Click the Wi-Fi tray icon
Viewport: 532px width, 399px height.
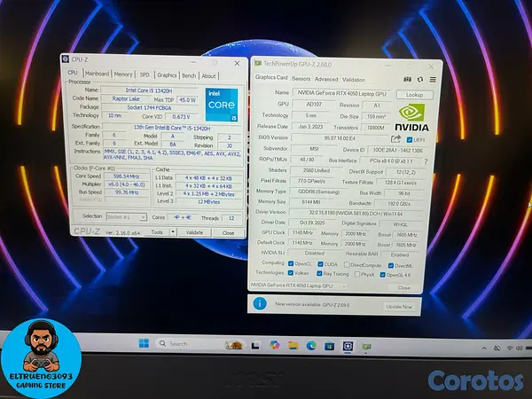point(509,348)
